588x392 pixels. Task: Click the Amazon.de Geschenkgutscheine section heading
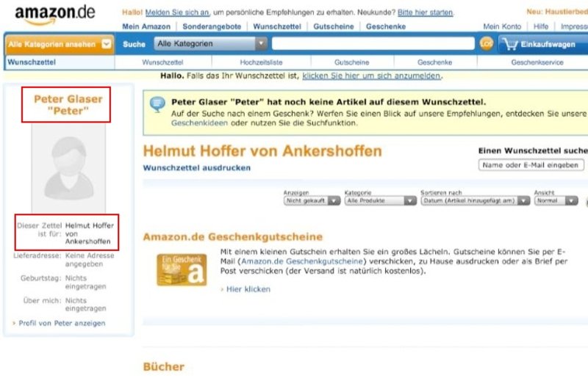pyautogui.click(x=233, y=236)
